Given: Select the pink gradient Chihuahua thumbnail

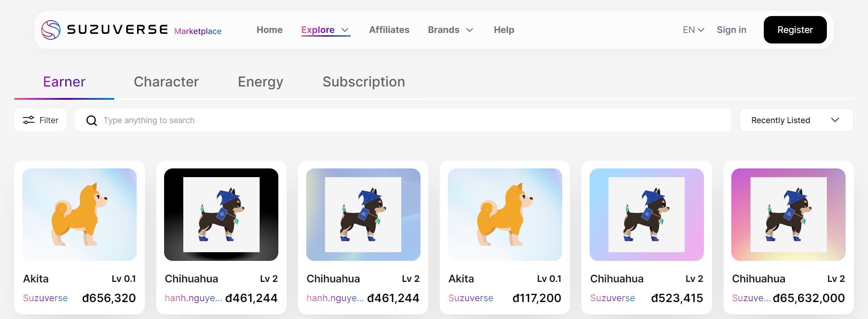Looking at the screenshot, I should pos(788,214).
